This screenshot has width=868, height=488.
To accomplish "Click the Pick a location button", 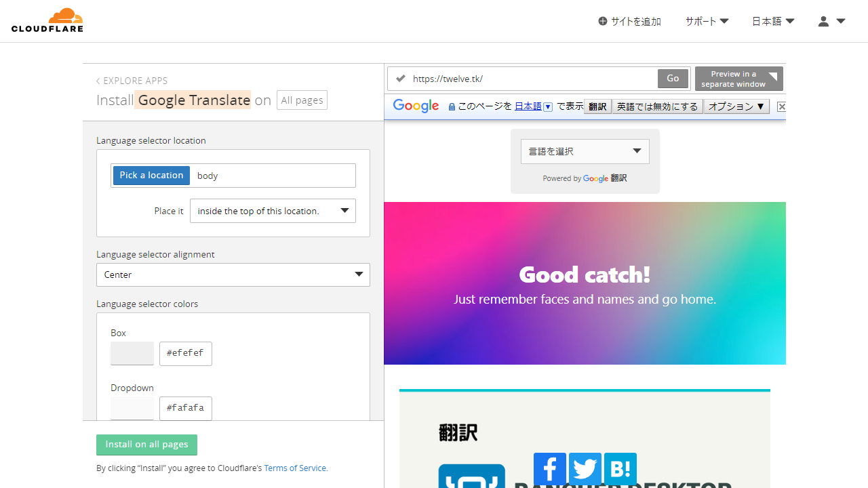I will tap(151, 176).
